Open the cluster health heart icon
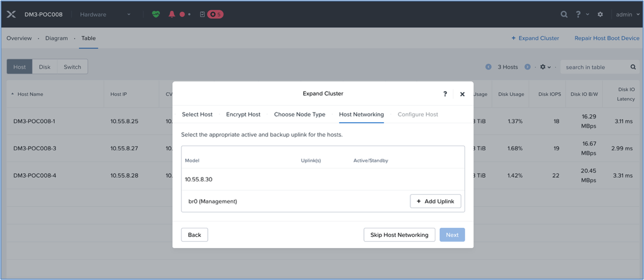 click(156, 14)
